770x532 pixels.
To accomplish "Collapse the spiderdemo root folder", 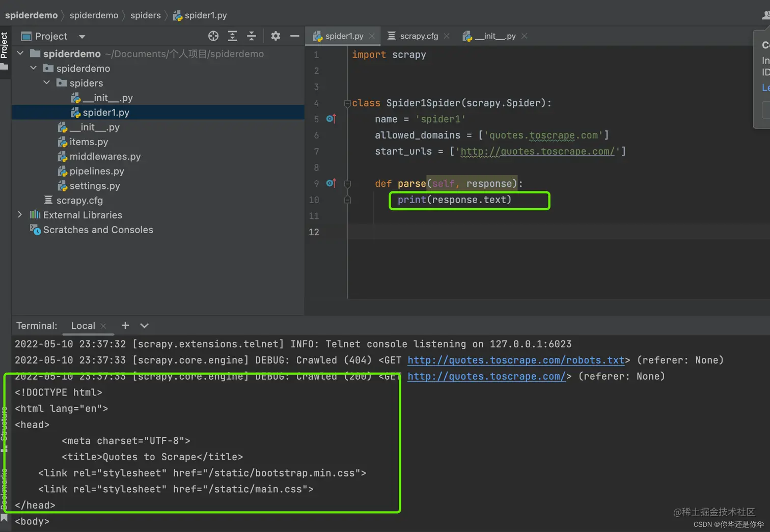I will pos(20,53).
